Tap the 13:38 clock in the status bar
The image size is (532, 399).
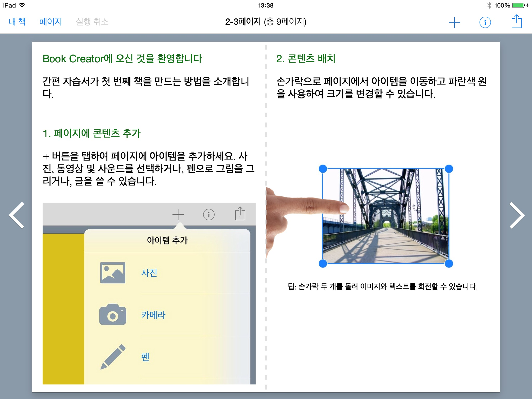pos(266,5)
